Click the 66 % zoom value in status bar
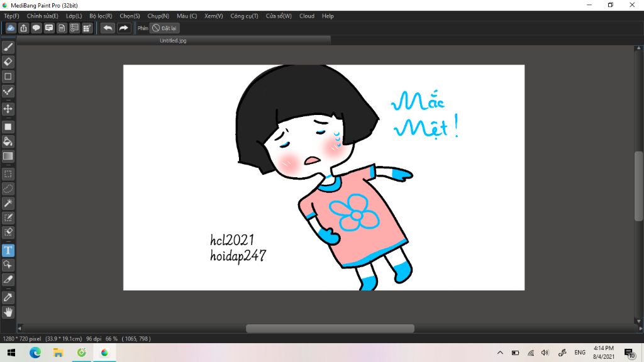This screenshot has height=362, width=644. tap(111, 339)
